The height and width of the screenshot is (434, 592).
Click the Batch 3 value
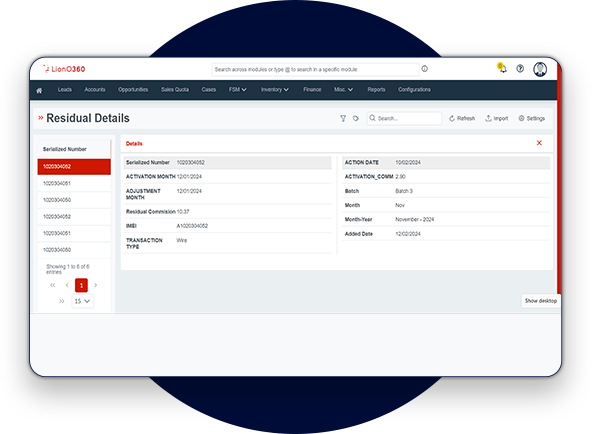coord(404,191)
